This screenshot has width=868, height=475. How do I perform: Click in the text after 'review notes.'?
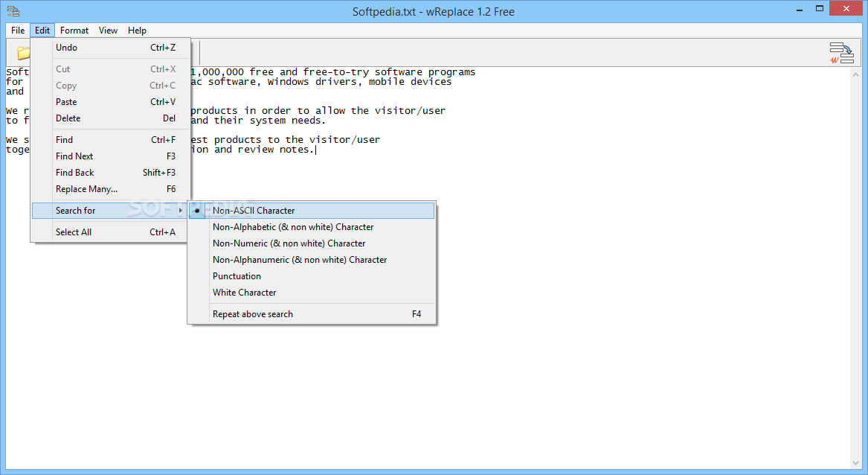[x=318, y=150]
